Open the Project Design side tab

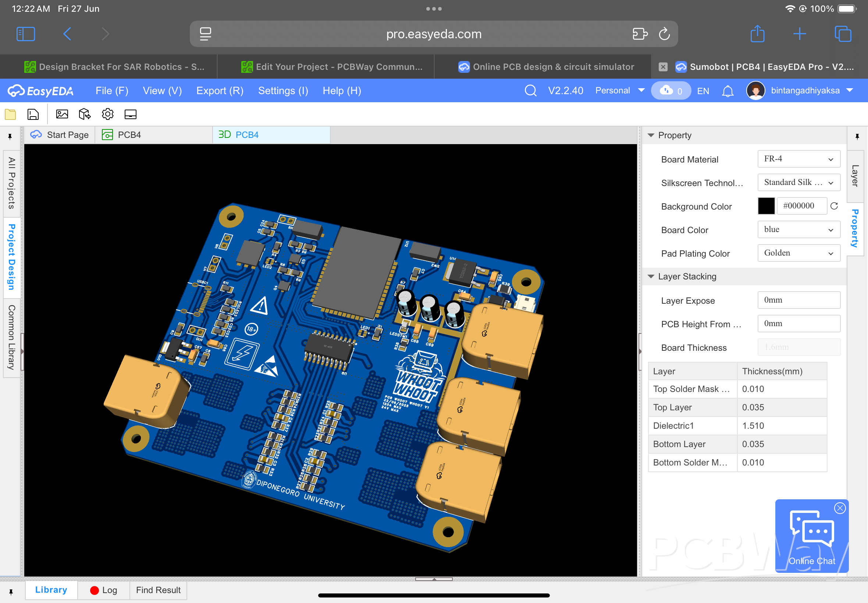(x=11, y=257)
